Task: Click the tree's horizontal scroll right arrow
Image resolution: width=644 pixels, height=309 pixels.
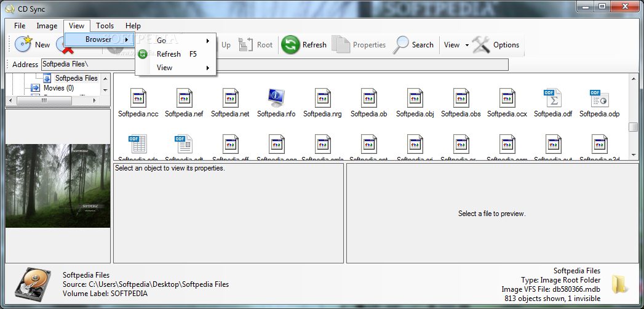Action: [95, 100]
